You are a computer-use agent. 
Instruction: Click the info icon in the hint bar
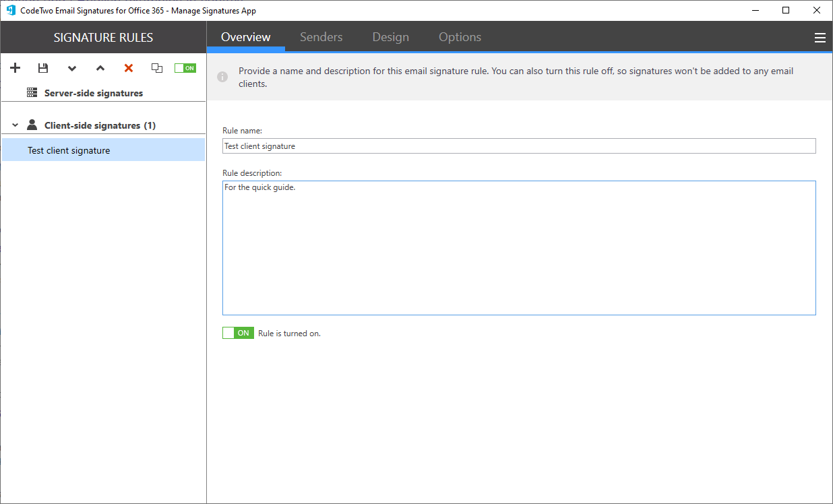click(x=222, y=77)
